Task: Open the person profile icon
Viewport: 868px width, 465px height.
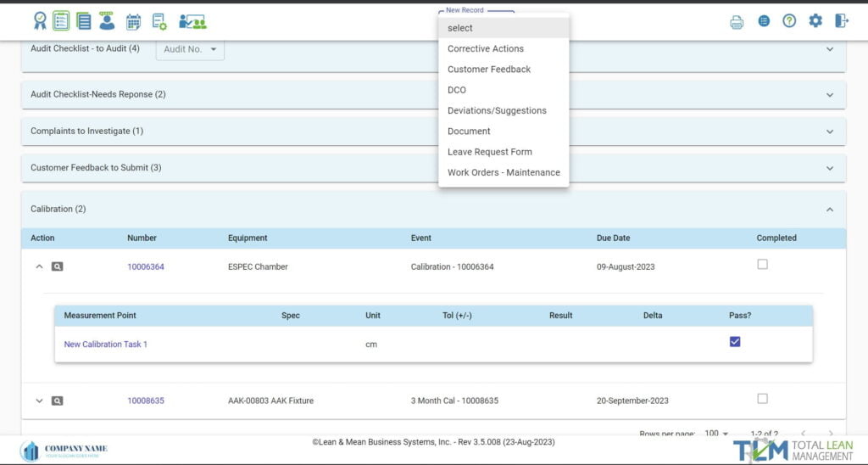Action: [107, 21]
